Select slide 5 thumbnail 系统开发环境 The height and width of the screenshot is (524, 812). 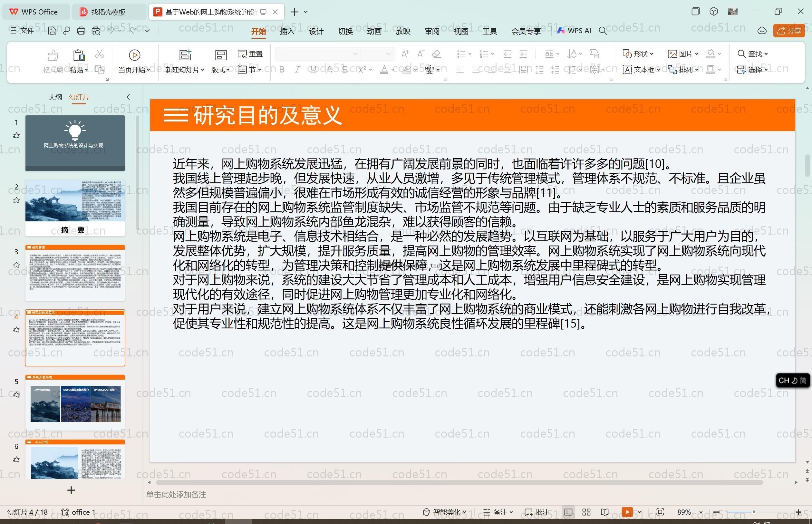click(x=75, y=403)
